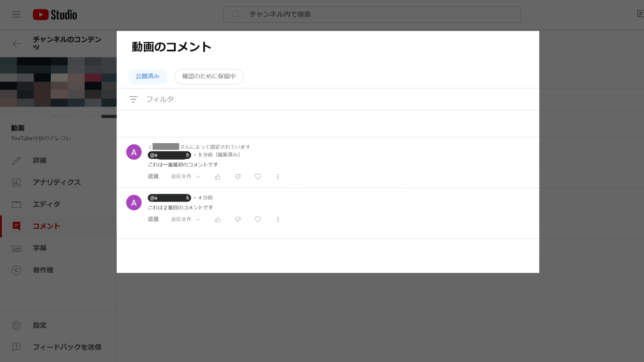Open more options on the second comment
This screenshot has width=644, height=362.
tap(278, 220)
